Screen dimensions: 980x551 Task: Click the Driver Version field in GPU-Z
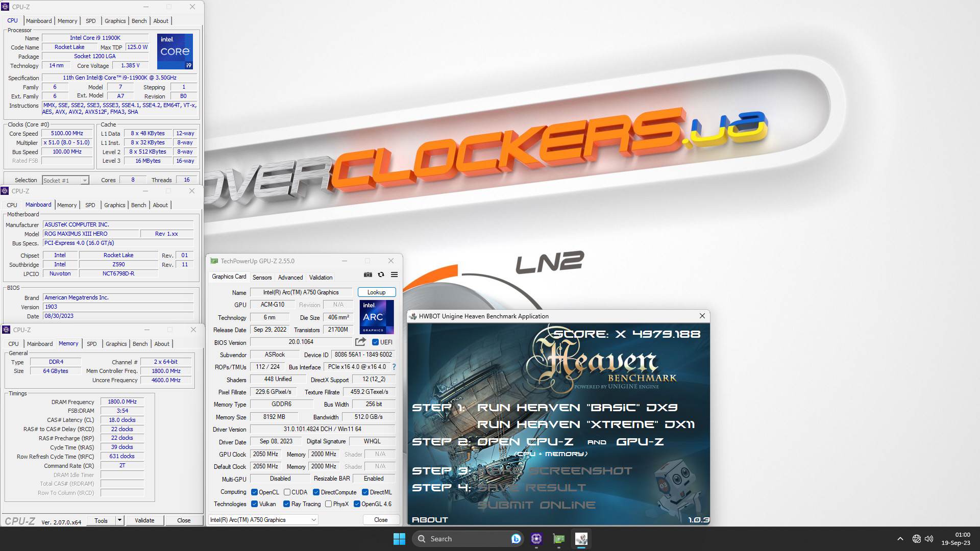(323, 429)
